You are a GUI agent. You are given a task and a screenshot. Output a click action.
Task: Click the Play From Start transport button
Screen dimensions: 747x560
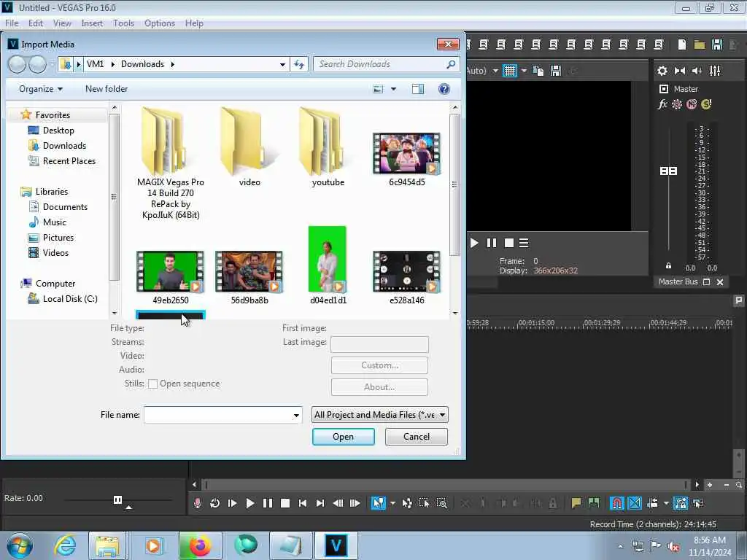(x=233, y=503)
